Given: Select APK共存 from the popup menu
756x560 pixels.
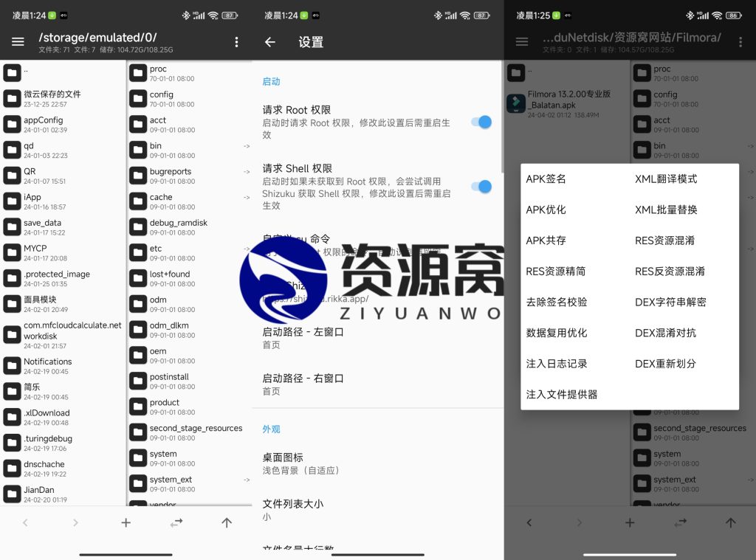Looking at the screenshot, I should (x=546, y=241).
